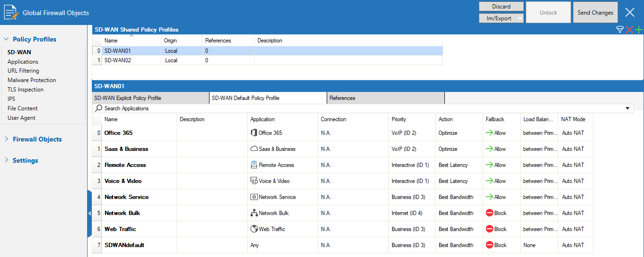The width and height of the screenshot is (644, 257).
Task: Open the Search Applications dropdown arrow
Action: click(x=628, y=108)
